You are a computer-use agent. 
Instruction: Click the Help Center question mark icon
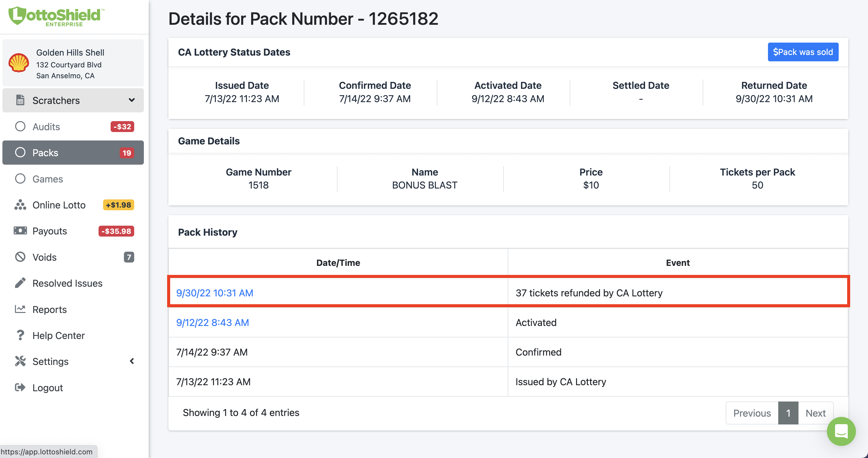(20, 335)
